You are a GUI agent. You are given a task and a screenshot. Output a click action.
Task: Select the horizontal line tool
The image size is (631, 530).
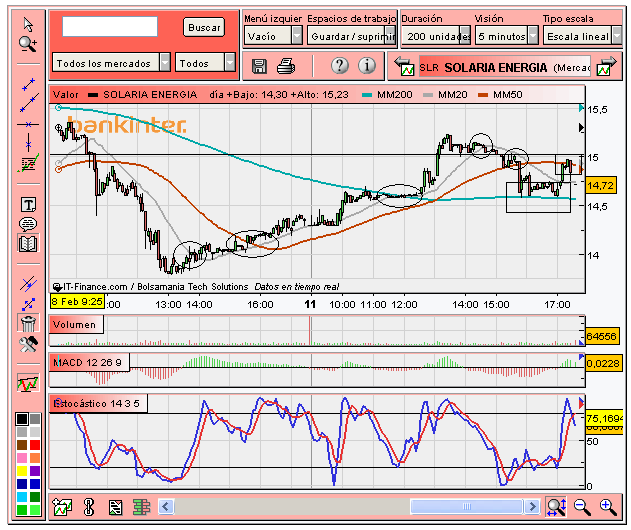(28, 124)
